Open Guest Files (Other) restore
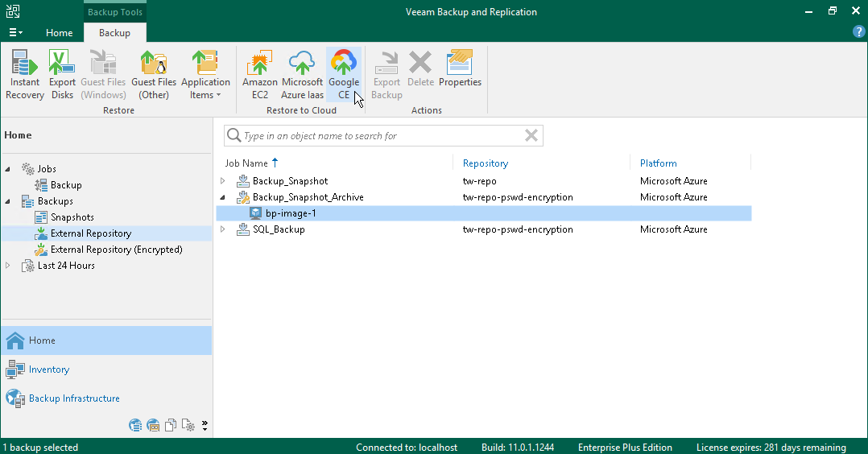The width and height of the screenshot is (868, 454). coord(154,75)
